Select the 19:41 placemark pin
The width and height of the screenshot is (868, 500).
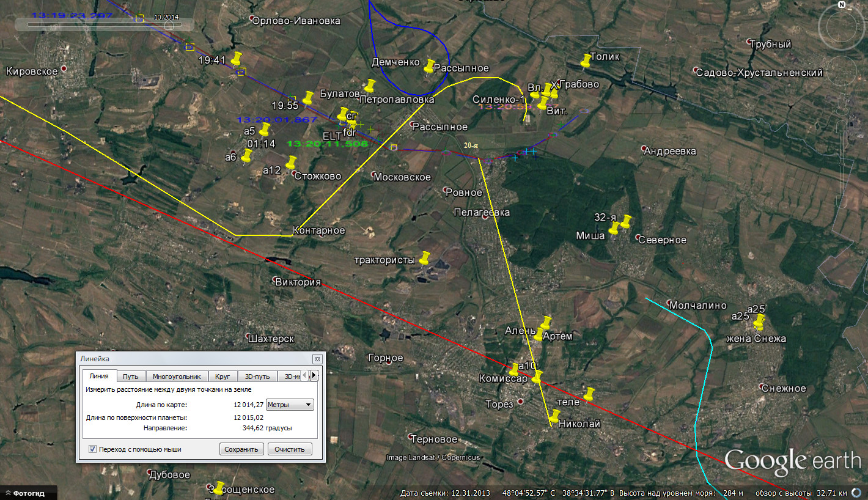point(236,59)
